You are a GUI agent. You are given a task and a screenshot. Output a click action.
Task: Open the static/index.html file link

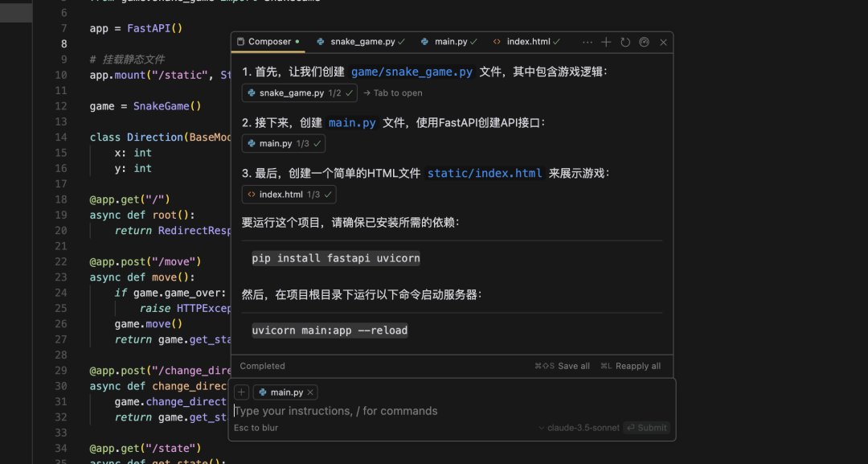(485, 174)
